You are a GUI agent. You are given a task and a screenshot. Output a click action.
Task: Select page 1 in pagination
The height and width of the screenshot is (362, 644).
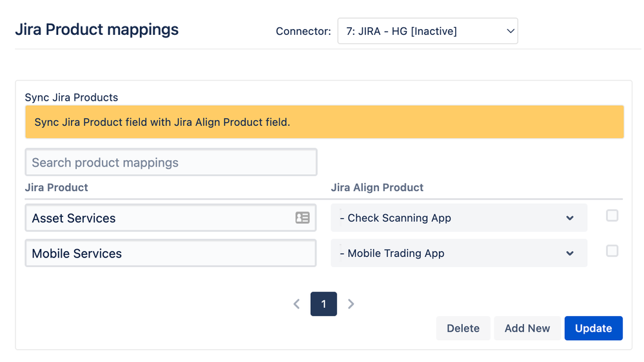324,304
